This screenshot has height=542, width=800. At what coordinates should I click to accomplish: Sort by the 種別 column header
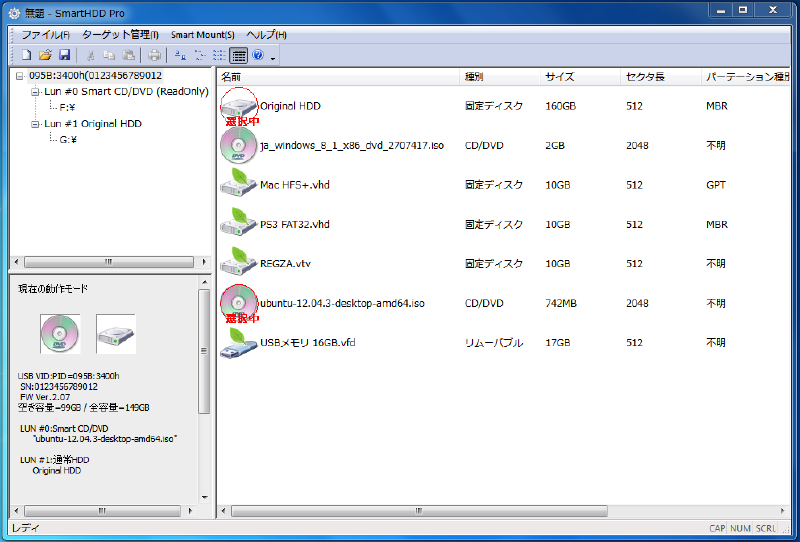[x=500, y=77]
